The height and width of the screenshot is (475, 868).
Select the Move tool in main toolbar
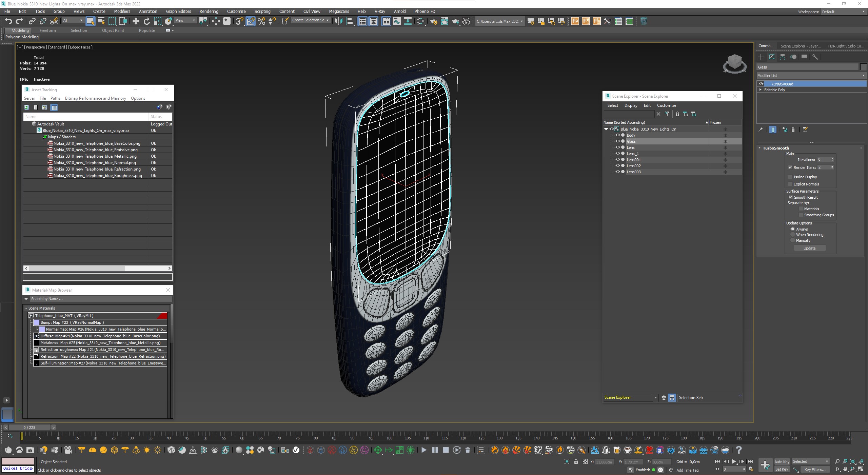coord(136,21)
